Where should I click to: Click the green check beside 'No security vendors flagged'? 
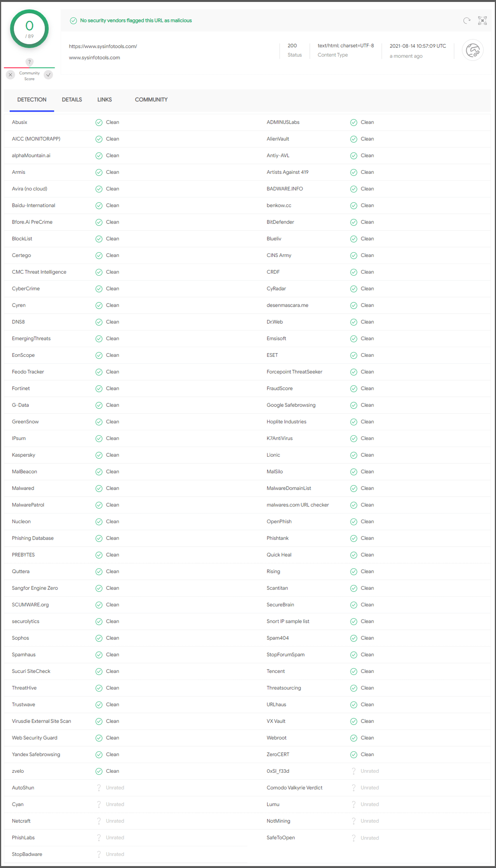tap(73, 21)
